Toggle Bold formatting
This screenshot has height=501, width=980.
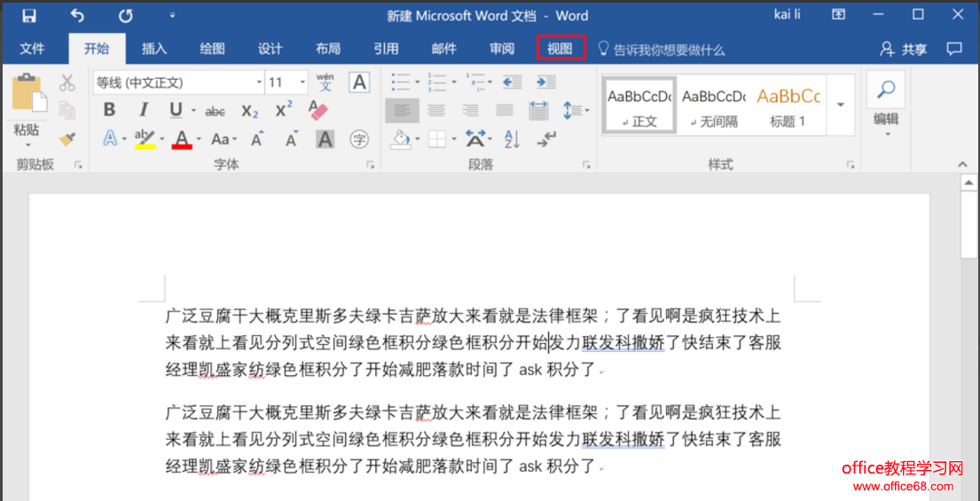[109, 111]
